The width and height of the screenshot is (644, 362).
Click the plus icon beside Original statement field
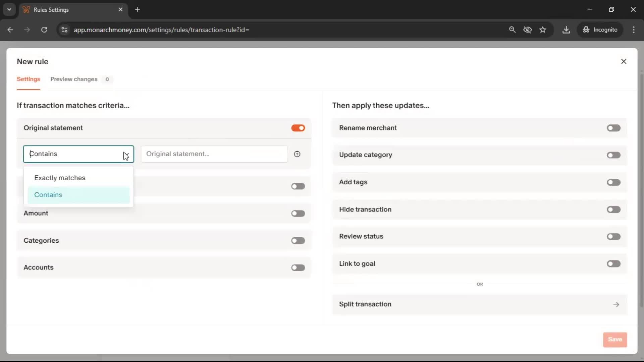click(x=297, y=154)
